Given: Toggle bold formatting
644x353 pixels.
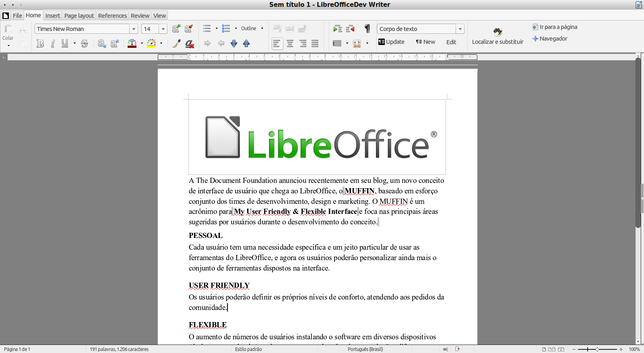Looking at the screenshot, I should pyautogui.click(x=40, y=43).
